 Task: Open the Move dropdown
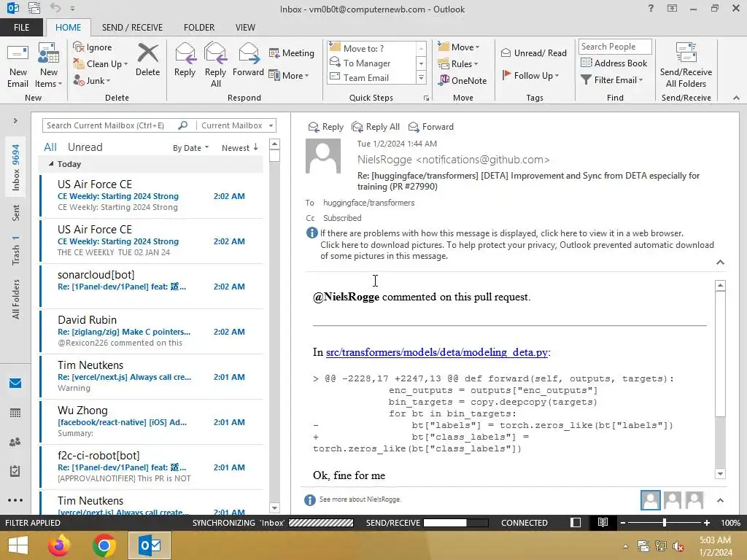[459, 47]
